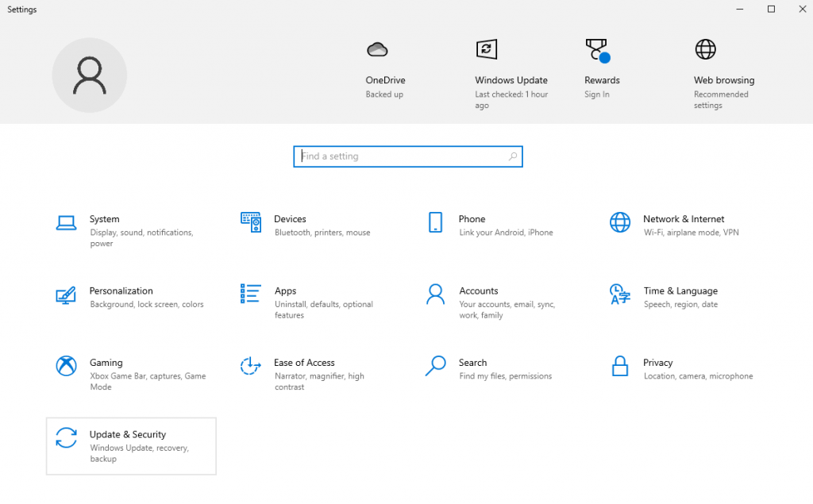This screenshot has width=813, height=504.
Task: Click the System laptop icon
Action: click(x=67, y=223)
